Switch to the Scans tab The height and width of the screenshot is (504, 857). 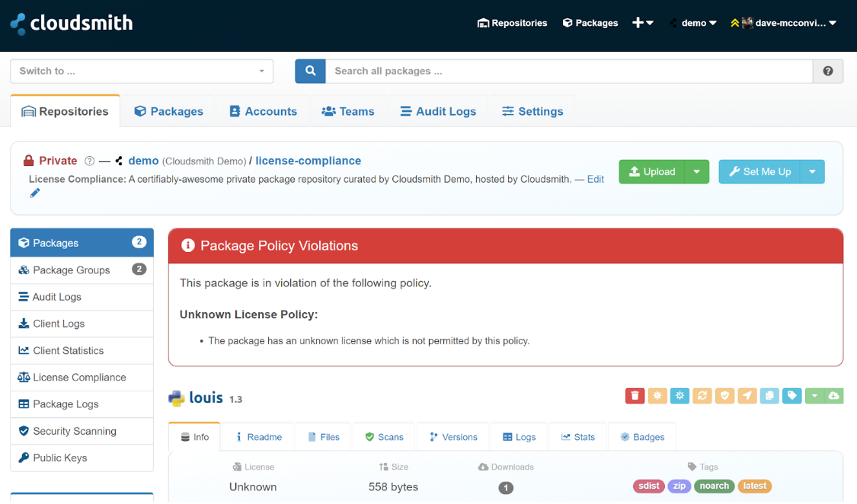click(384, 437)
